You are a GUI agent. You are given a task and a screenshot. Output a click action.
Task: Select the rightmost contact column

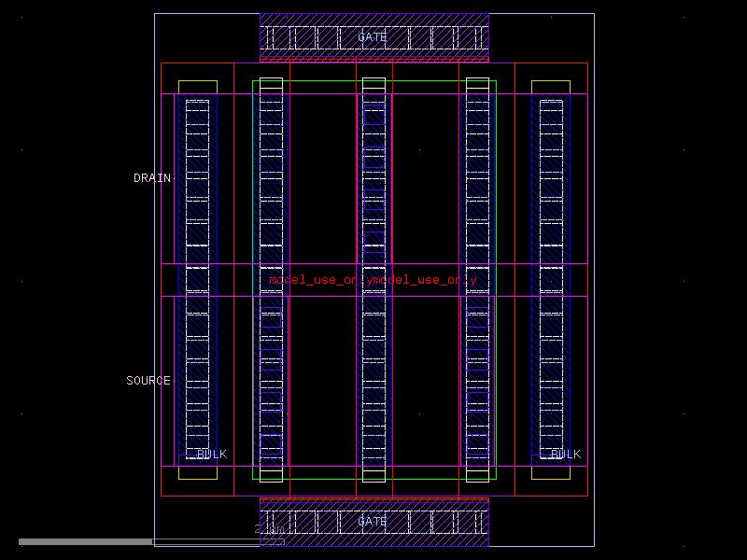click(549, 280)
